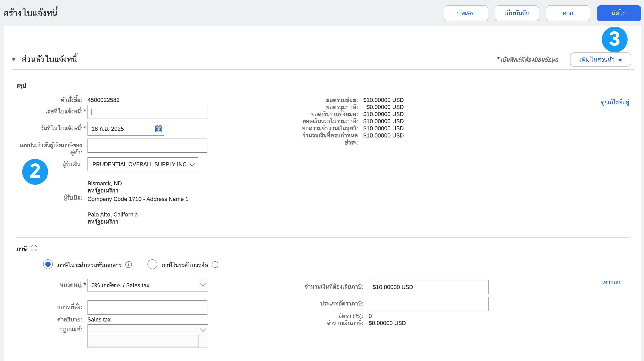Click info icon next to ภาษี heading
The height and width of the screenshot is (361, 644).
pyautogui.click(x=34, y=248)
